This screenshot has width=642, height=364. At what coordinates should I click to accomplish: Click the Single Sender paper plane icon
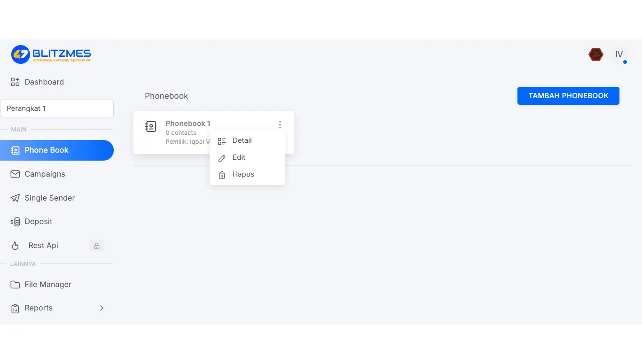point(15,198)
